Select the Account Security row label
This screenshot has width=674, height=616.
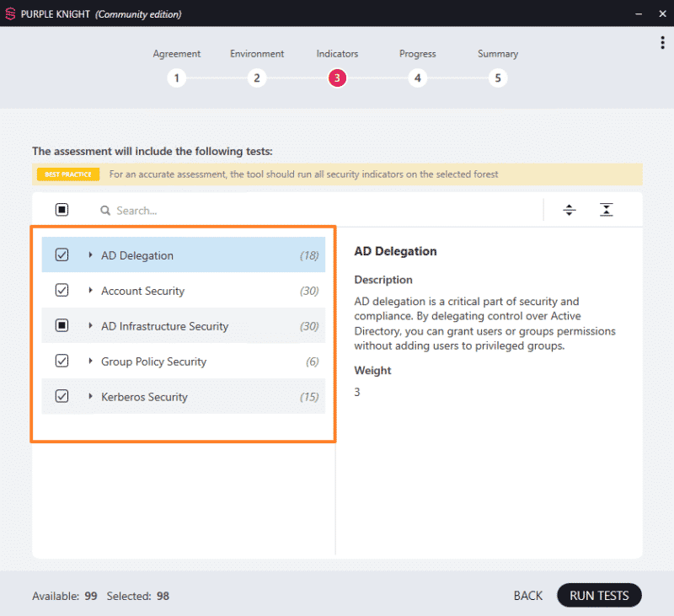pos(142,291)
